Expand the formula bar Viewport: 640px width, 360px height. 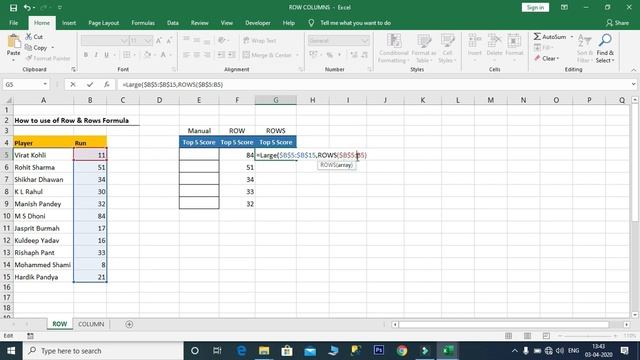[633, 84]
